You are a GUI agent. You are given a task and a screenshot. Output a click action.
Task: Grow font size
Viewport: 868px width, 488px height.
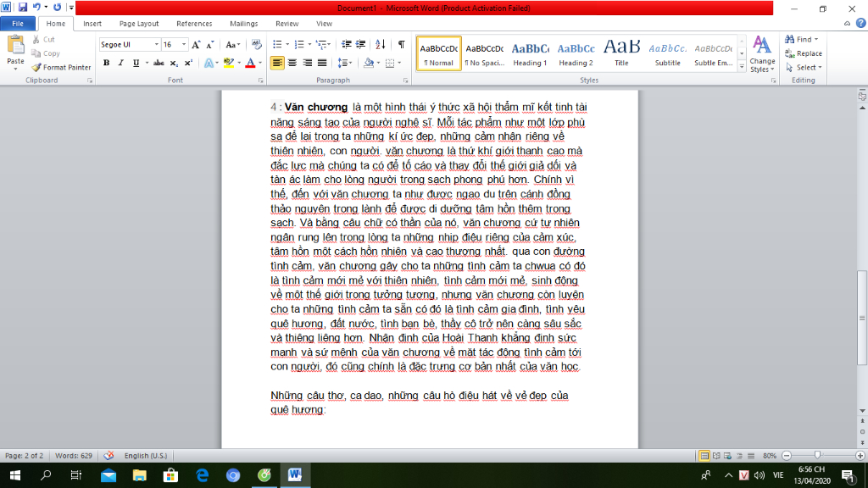point(196,45)
